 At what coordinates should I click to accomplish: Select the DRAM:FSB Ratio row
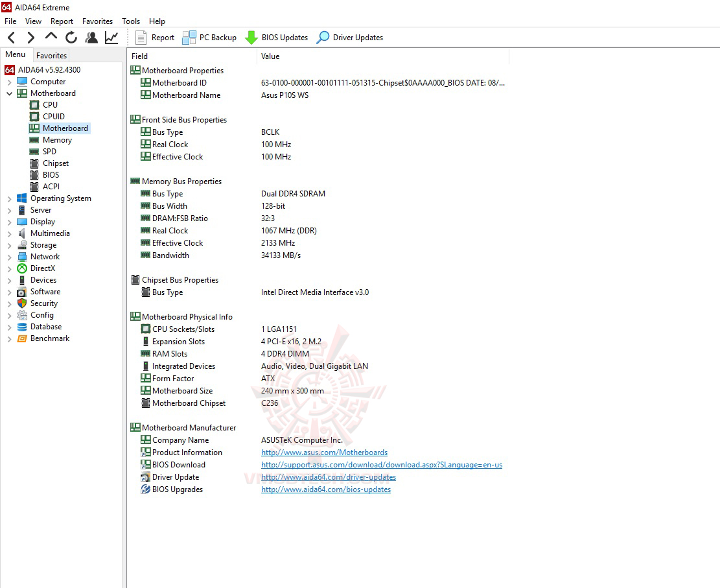point(318,218)
